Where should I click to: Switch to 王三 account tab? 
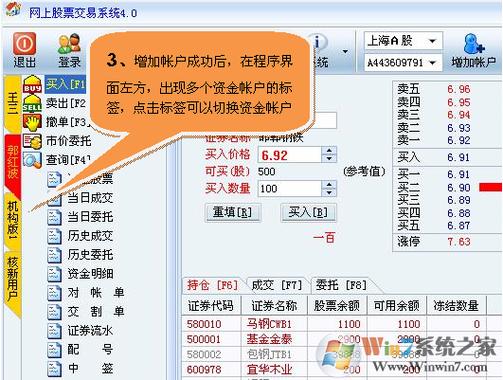click(13, 104)
